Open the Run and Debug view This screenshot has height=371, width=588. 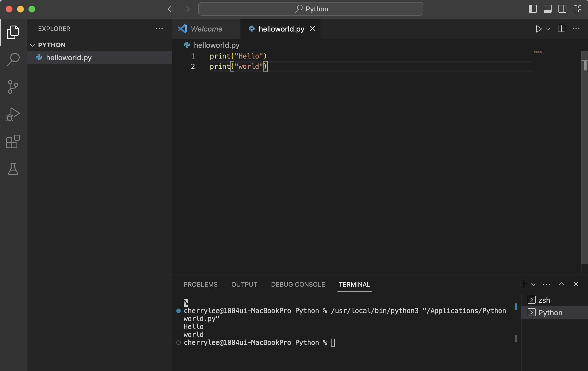coord(13,114)
